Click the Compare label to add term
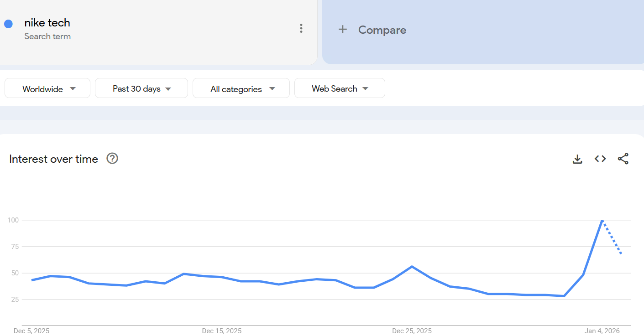 tap(382, 30)
